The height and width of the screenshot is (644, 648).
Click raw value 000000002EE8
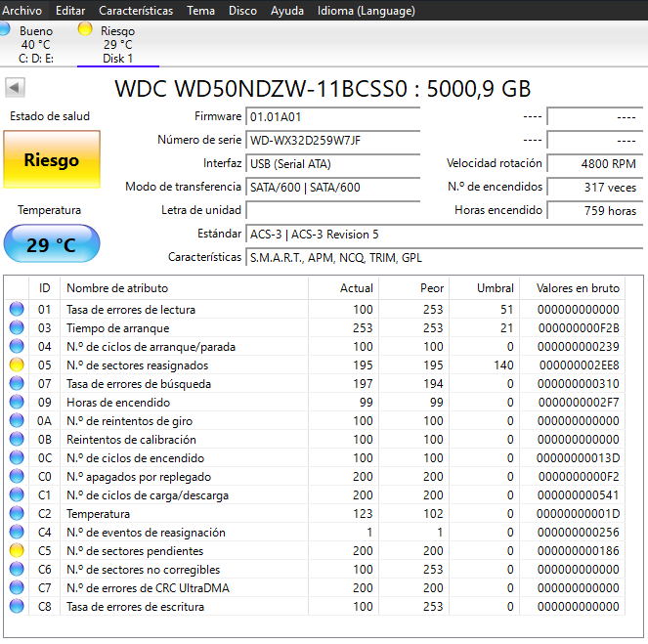579,365
